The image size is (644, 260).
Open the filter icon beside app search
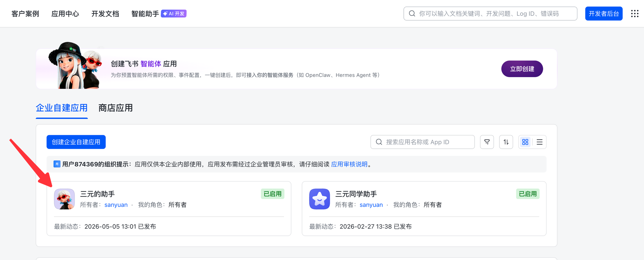click(487, 142)
